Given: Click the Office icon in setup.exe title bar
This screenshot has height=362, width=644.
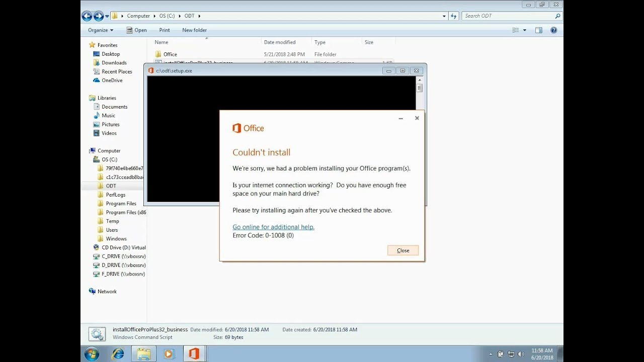Looking at the screenshot, I should pyautogui.click(x=151, y=71).
